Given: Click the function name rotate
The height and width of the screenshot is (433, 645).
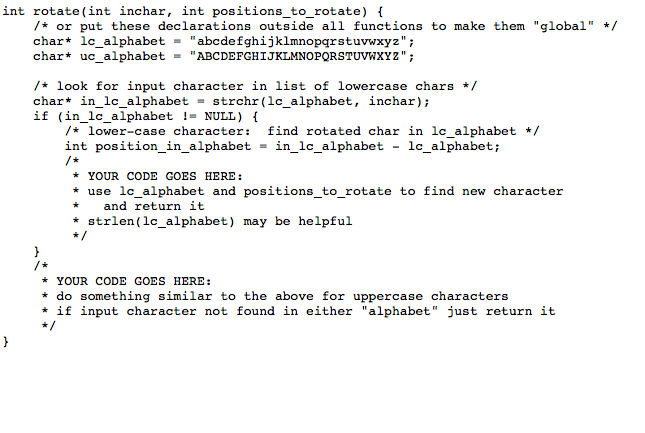Looking at the screenshot, I should pyautogui.click(x=56, y=11).
